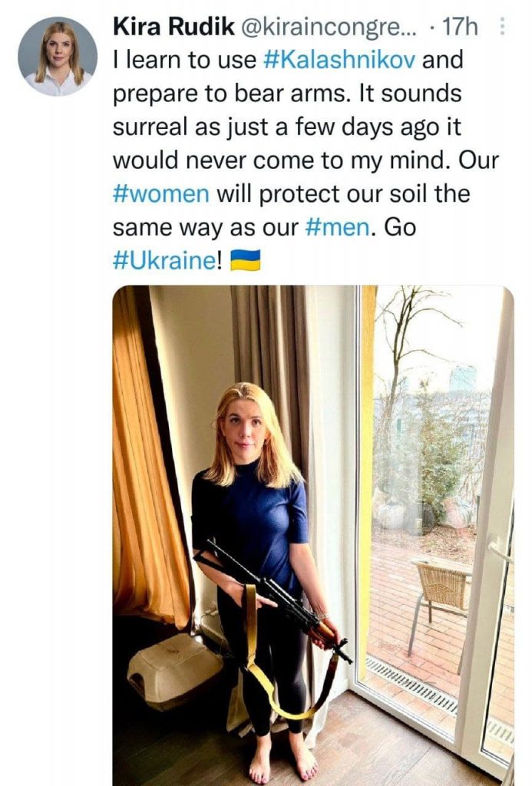Follow the #women hashtag link

point(160,194)
